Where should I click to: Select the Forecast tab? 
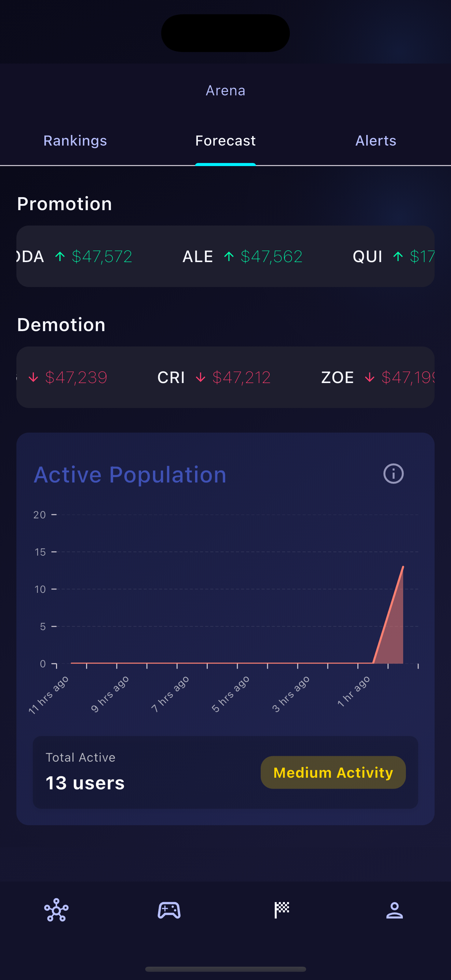pyautogui.click(x=225, y=141)
